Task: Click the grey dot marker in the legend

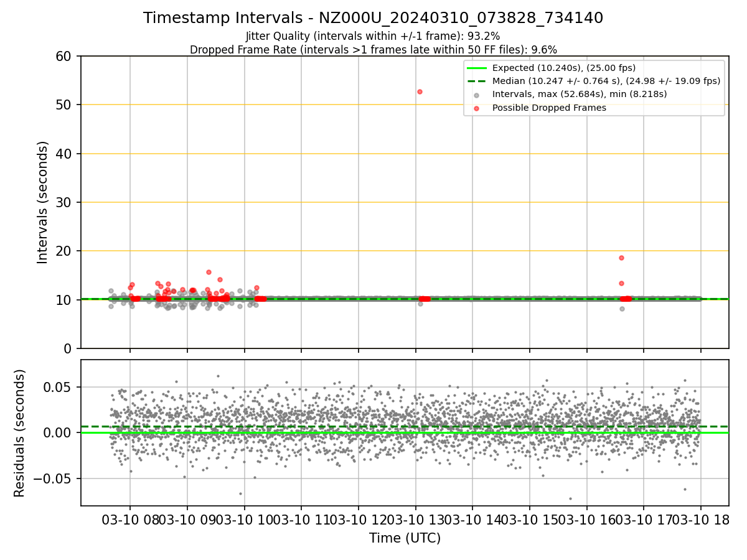Action: [477, 95]
